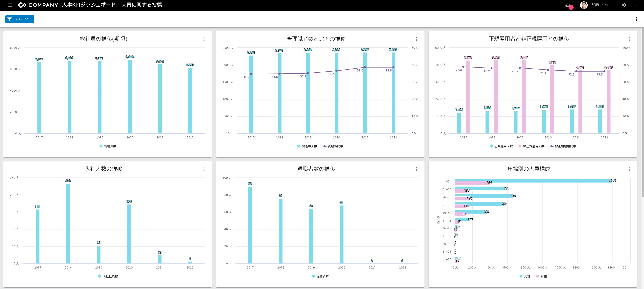Viewport: 644px width, 289px height.
Task: Open the hamburger navigation menu
Action: (x=10, y=5)
